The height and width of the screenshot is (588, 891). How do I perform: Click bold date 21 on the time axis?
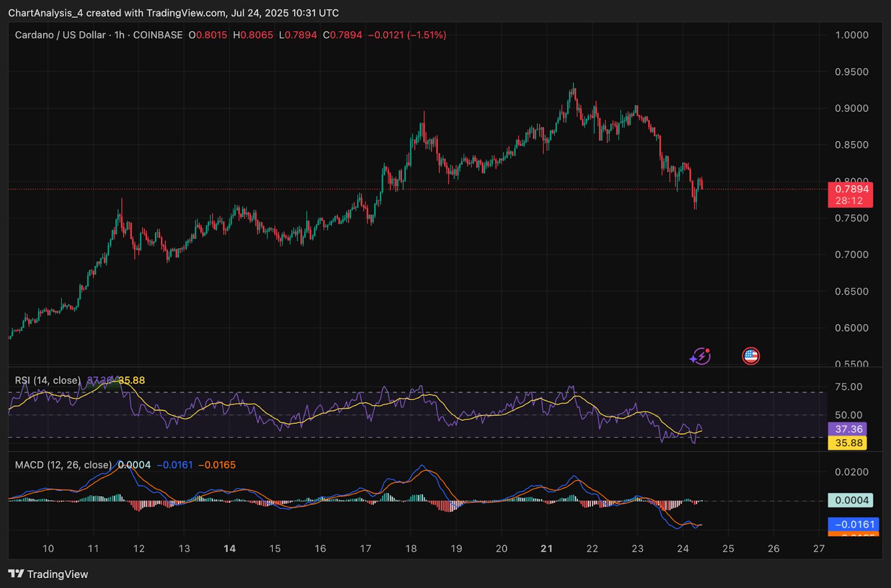coord(547,549)
